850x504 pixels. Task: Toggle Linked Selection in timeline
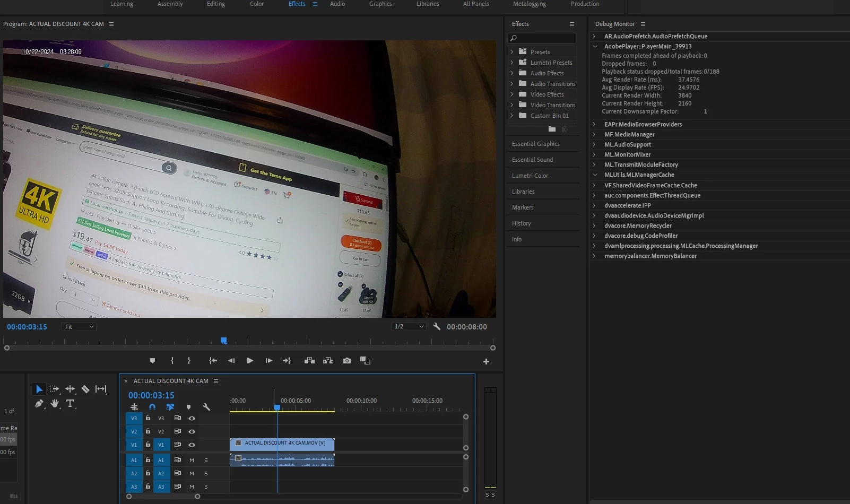coord(170,407)
